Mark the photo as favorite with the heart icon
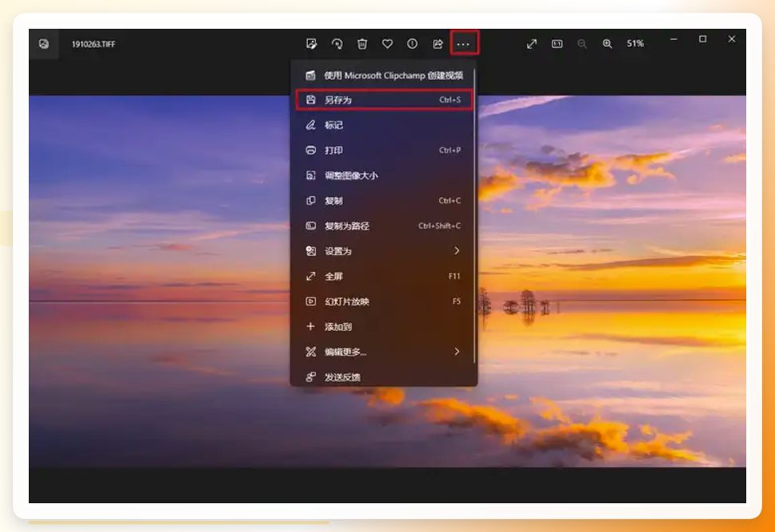The width and height of the screenshot is (775, 532). (387, 44)
